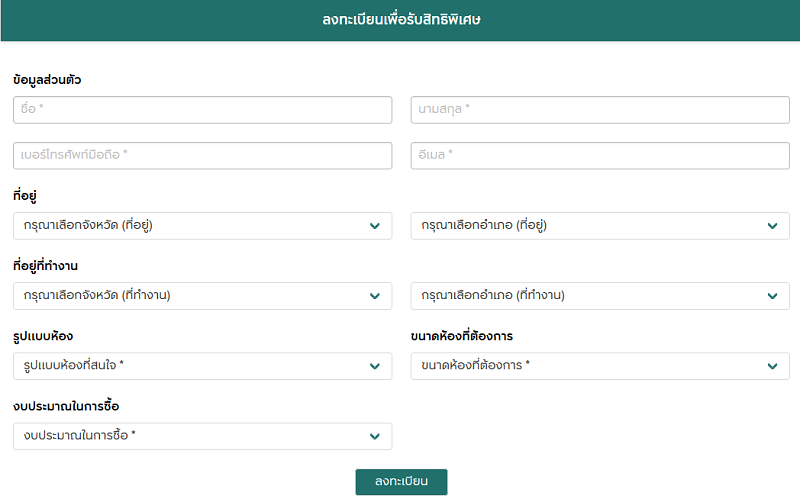Open the กรุณาเลือกจังหวัด (ที่ทำงาน) dropdown
800x502 pixels.
(x=203, y=296)
